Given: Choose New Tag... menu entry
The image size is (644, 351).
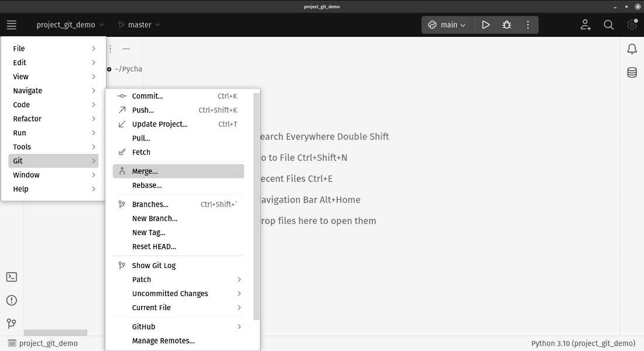Looking at the screenshot, I should (178, 232).
